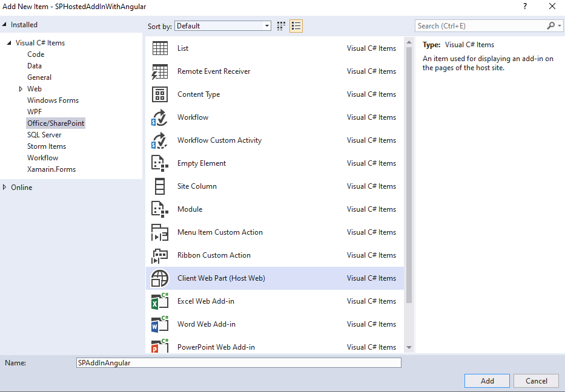Viewport: 565px width, 392px height.
Task: Select the Site Column icon
Action: [x=160, y=186]
